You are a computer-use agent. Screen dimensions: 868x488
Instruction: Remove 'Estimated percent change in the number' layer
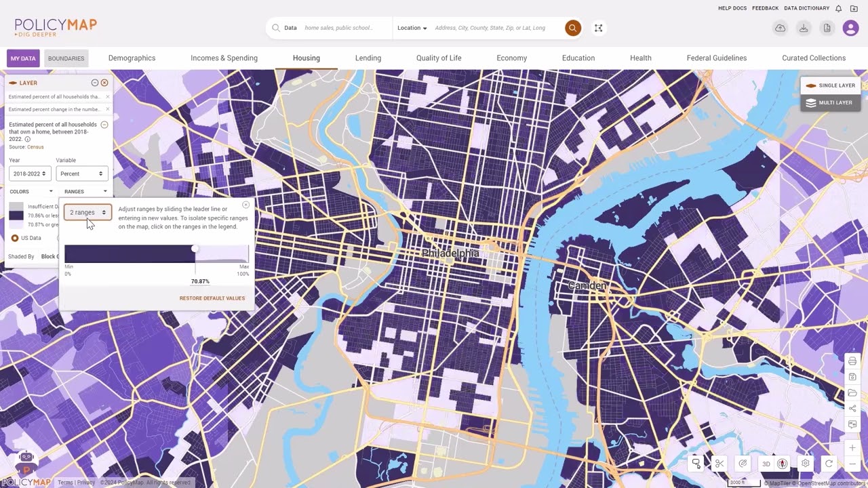pyautogui.click(x=107, y=109)
